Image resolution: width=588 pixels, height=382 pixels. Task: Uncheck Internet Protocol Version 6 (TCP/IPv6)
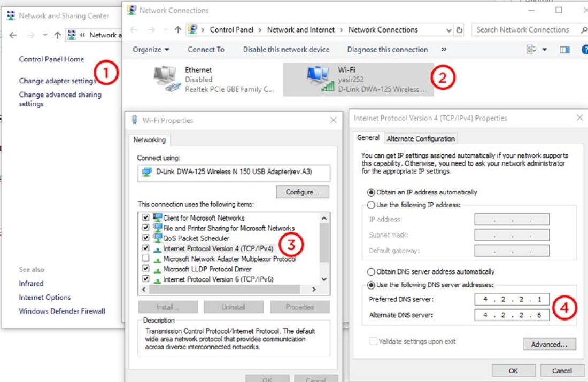(146, 279)
